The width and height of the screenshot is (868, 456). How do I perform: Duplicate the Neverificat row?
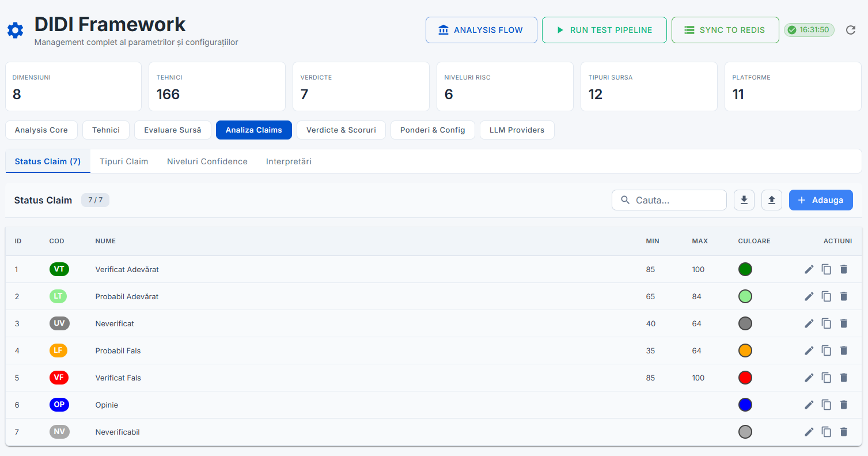coord(827,323)
